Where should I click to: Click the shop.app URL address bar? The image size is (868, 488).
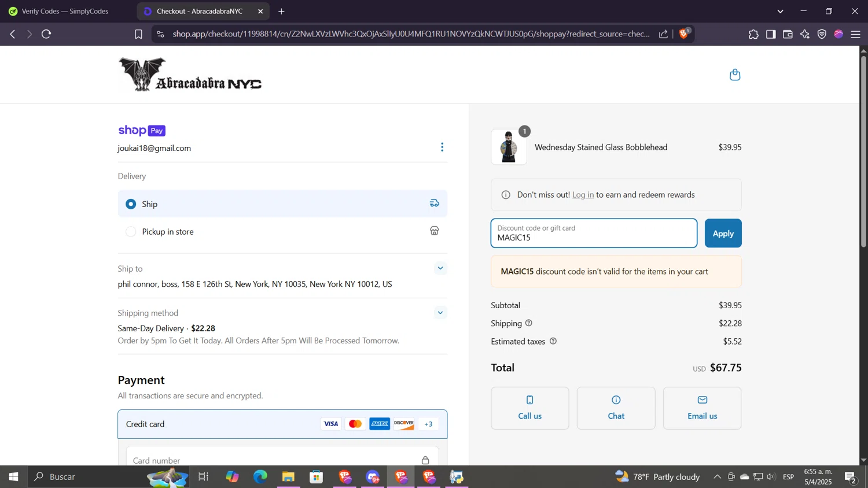pyautogui.click(x=411, y=34)
